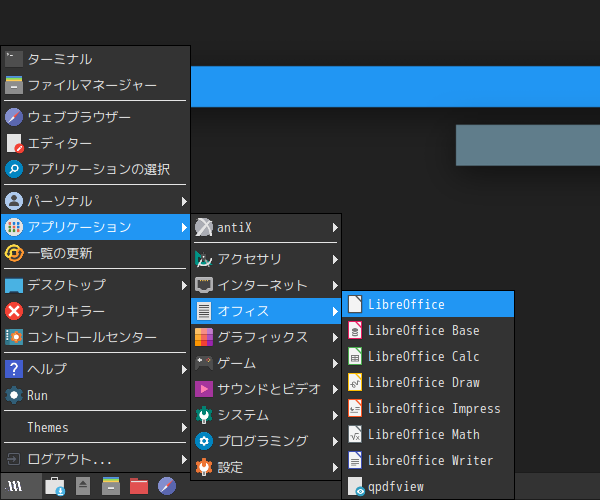600x500 pixels.
Task: Click the gray-blue rectangle on the desktop
Action: point(528,145)
